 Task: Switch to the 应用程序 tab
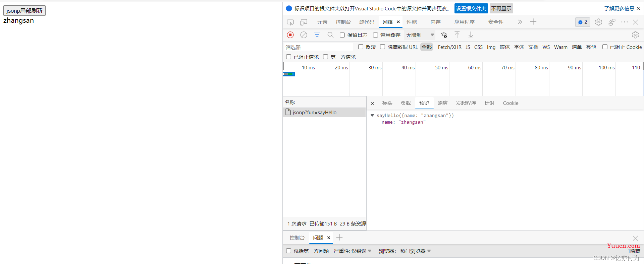(x=465, y=22)
